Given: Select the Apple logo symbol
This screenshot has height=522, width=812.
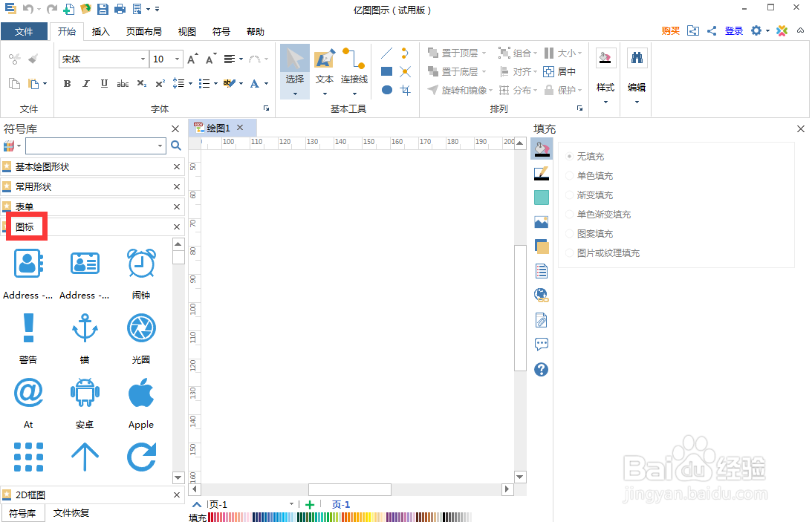Looking at the screenshot, I should tap(141, 393).
